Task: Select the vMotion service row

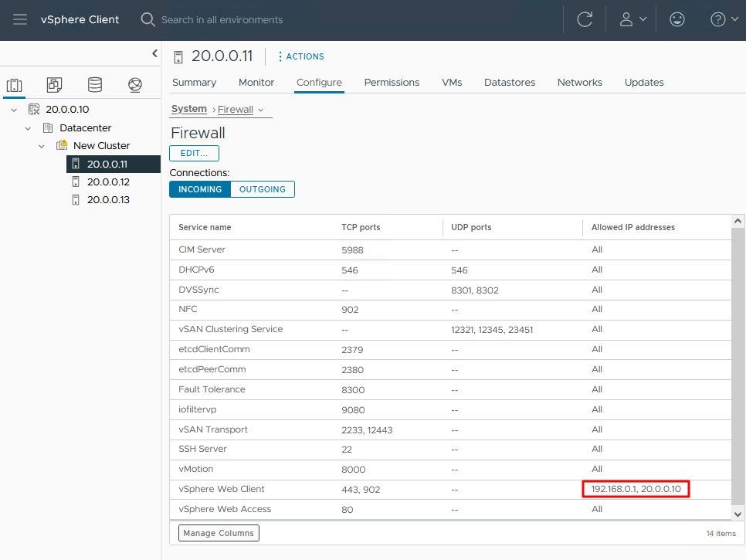Action: click(450, 470)
